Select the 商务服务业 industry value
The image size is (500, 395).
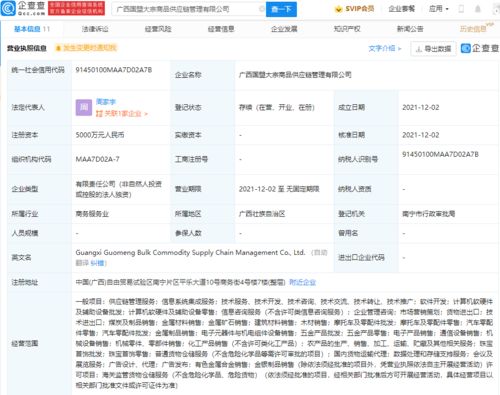pyautogui.click(x=92, y=214)
